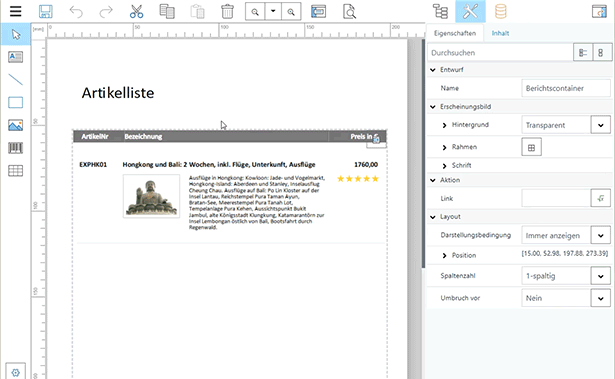The height and width of the screenshot is (379, 615).
Task: Select the pointer selection tool
Action: [x=16, y=34]
